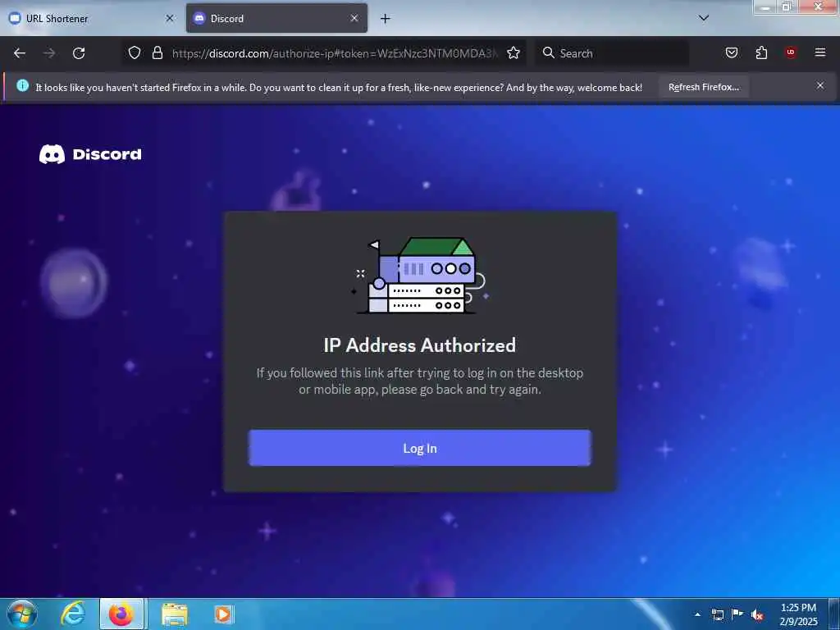Restore down the Firefox window
The height and width of the screenshot is (630, 840).
click(787, 7)
